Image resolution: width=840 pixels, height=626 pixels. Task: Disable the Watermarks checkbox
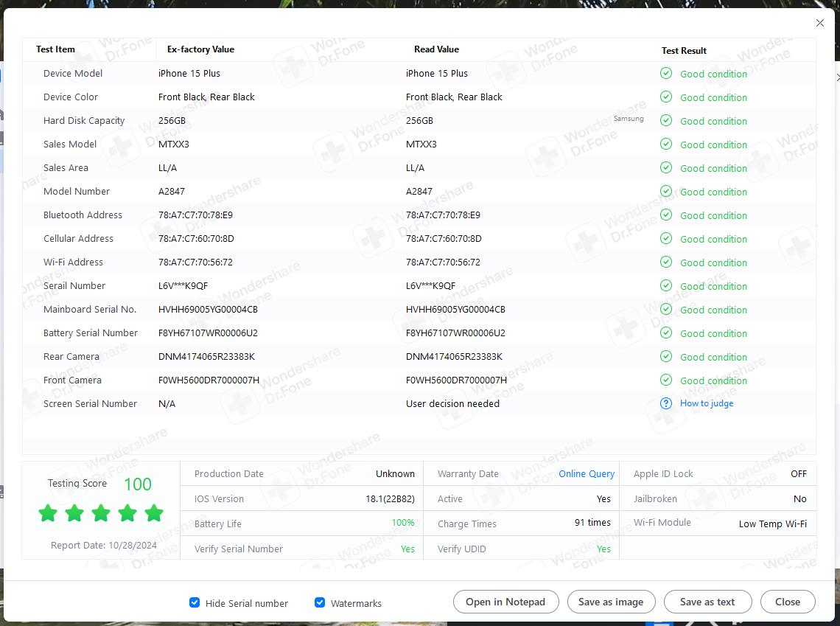(320, 602)
